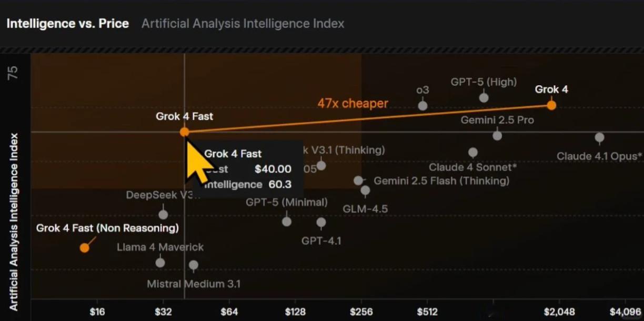Click the orange Grok 4 data point

coord(551,105)
